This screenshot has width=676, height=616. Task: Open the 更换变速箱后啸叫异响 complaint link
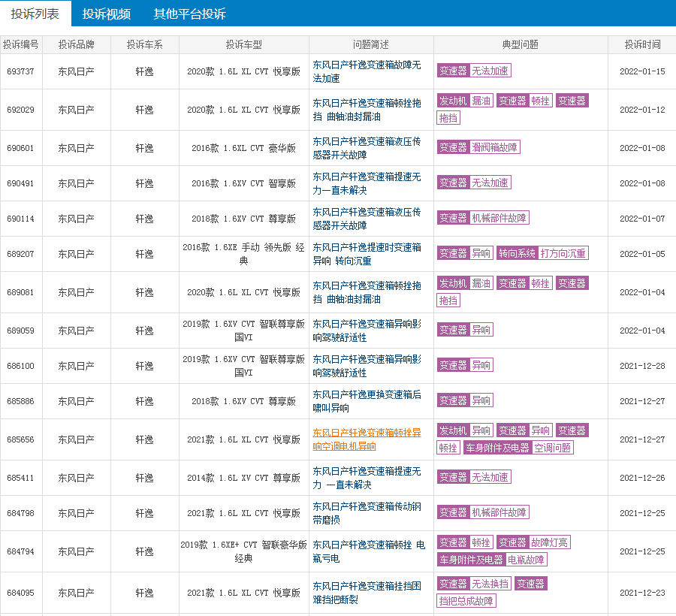coord(367,401)
